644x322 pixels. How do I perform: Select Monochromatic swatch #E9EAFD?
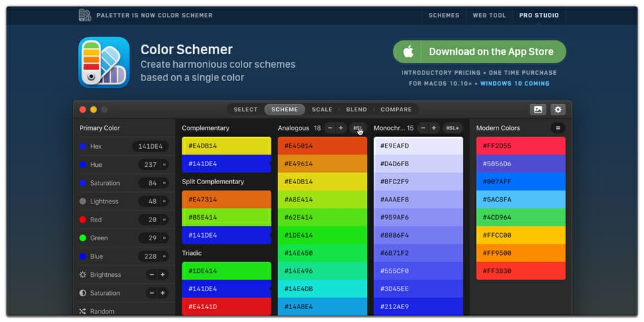coord(418,146)
